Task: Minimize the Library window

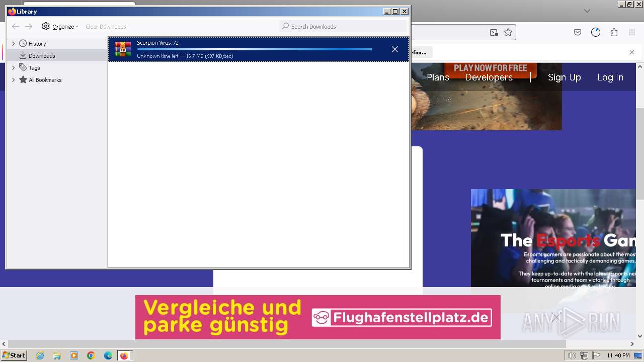Action: (386, 11)
